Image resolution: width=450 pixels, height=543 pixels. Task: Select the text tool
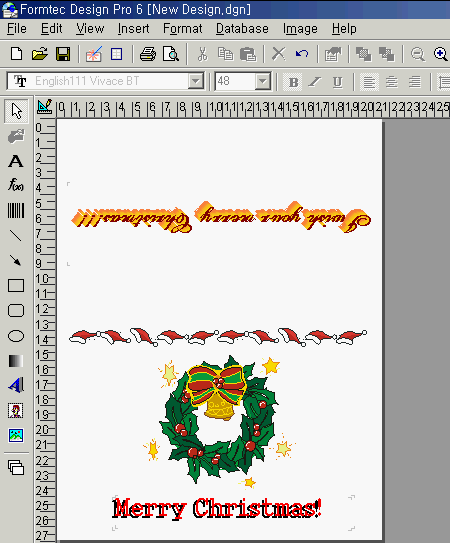16,161
